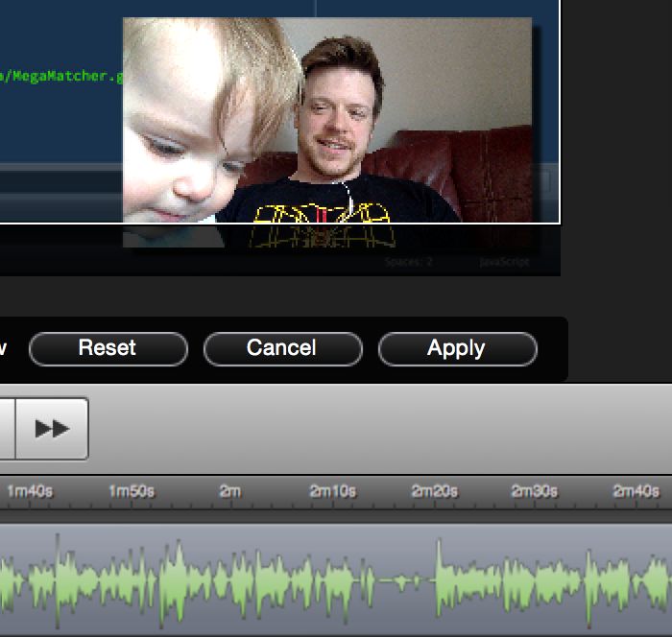
Task: Apply the crop changes
Action: 457,349
